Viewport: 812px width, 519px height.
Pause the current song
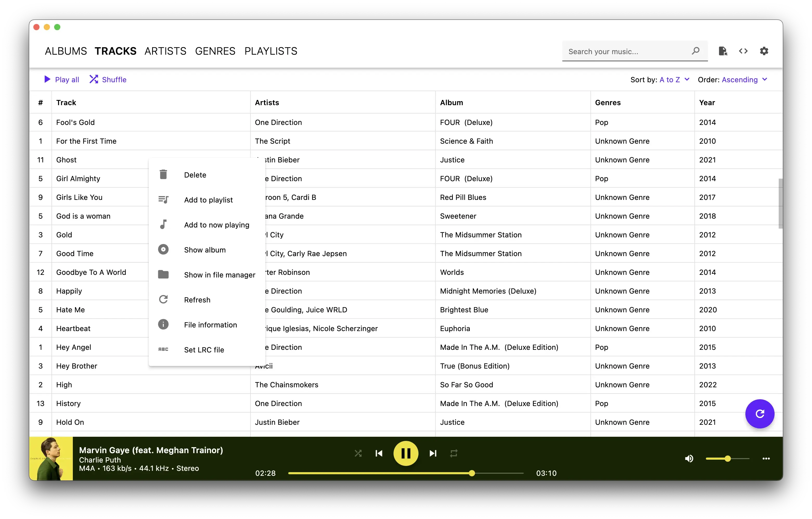point(406,453)
